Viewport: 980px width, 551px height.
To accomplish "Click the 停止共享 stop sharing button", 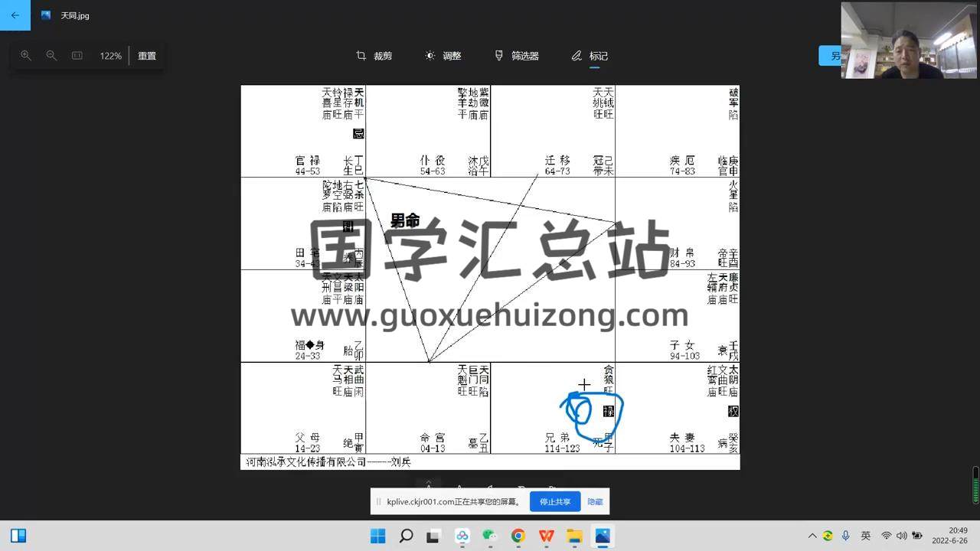I will (555, 502).
